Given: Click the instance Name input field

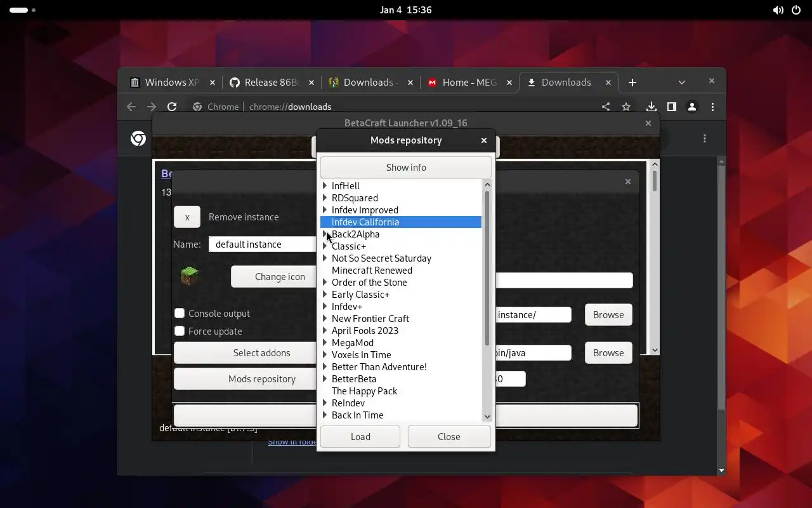Looking at the screenshot, I should 263,244.
